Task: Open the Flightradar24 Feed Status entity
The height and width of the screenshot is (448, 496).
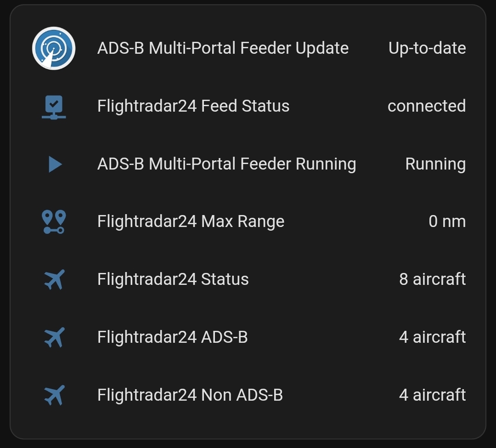Action: coord(193,106)
